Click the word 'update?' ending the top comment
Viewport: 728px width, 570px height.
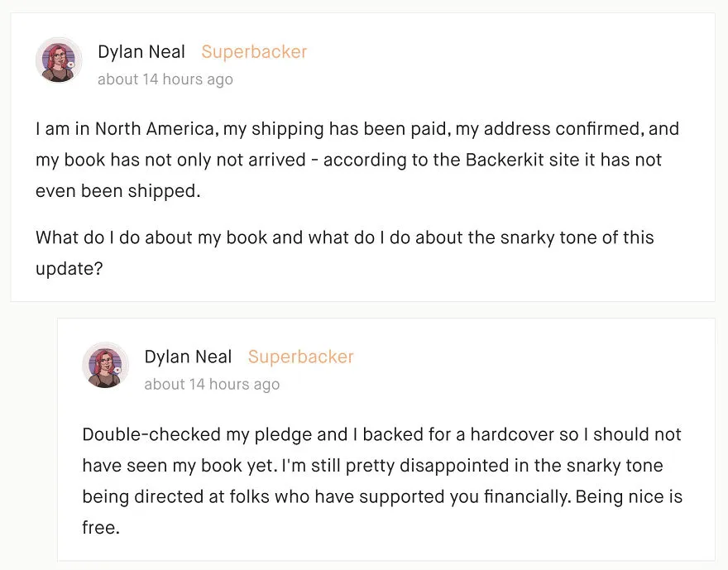69,269
